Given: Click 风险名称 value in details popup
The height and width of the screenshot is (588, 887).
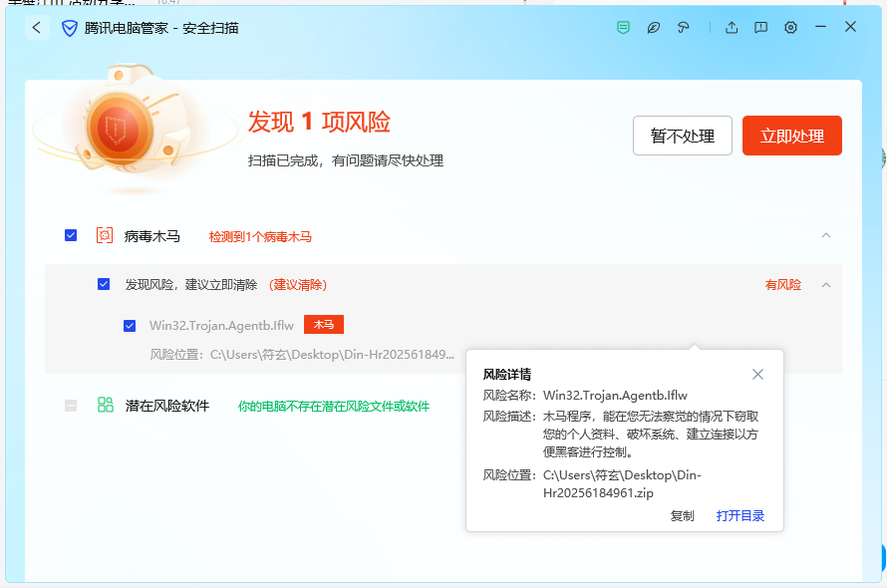Looking at the screenshot, I should coord(615,395).
